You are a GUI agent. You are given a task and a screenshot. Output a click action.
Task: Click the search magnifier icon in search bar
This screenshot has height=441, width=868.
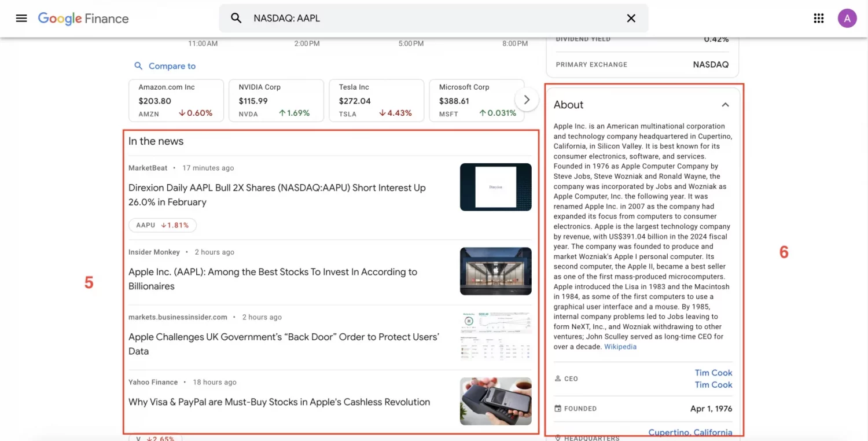point(236,18)
